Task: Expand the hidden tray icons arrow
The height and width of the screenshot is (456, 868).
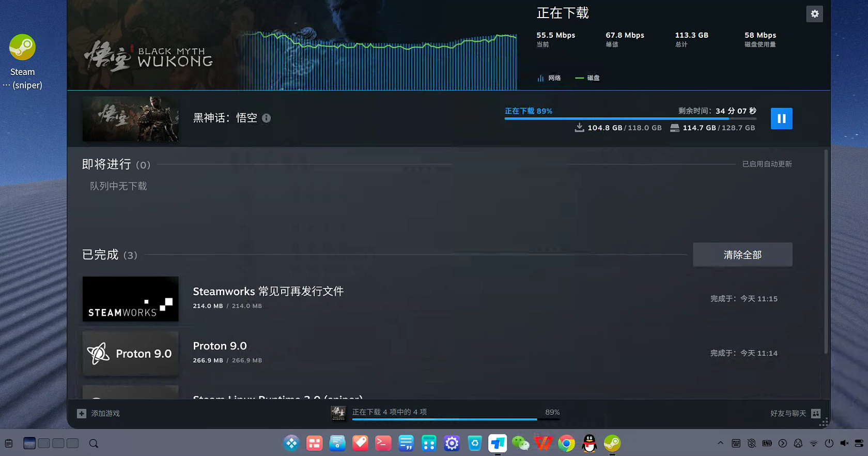Action: point(720,443)
